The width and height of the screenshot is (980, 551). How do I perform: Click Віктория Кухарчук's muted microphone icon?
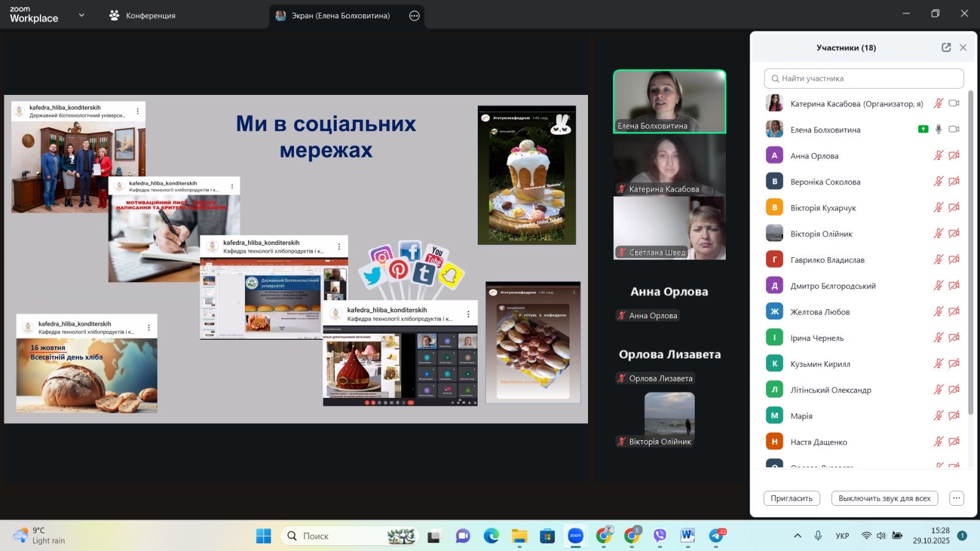[x=938, y=208]
